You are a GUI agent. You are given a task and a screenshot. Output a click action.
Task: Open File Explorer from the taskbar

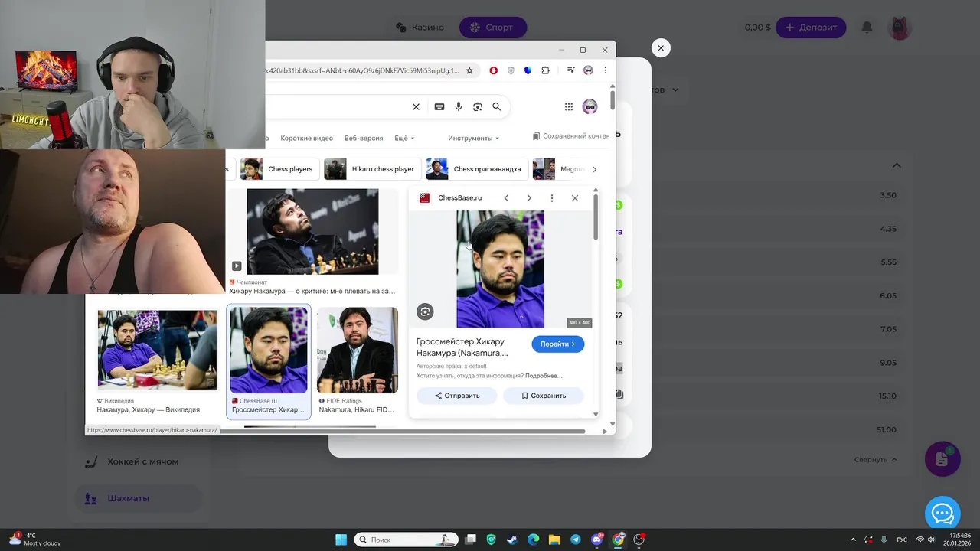(x=554, y=540)
